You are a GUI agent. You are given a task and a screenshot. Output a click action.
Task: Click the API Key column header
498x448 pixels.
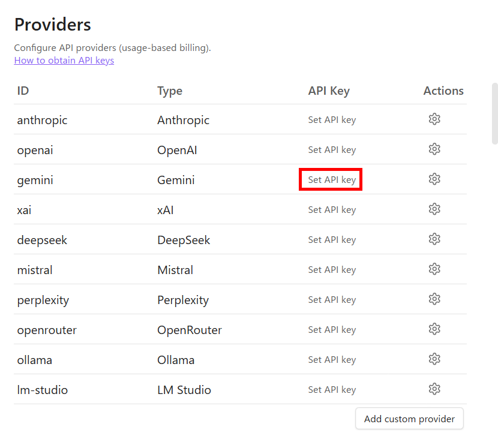pos(329,91)
